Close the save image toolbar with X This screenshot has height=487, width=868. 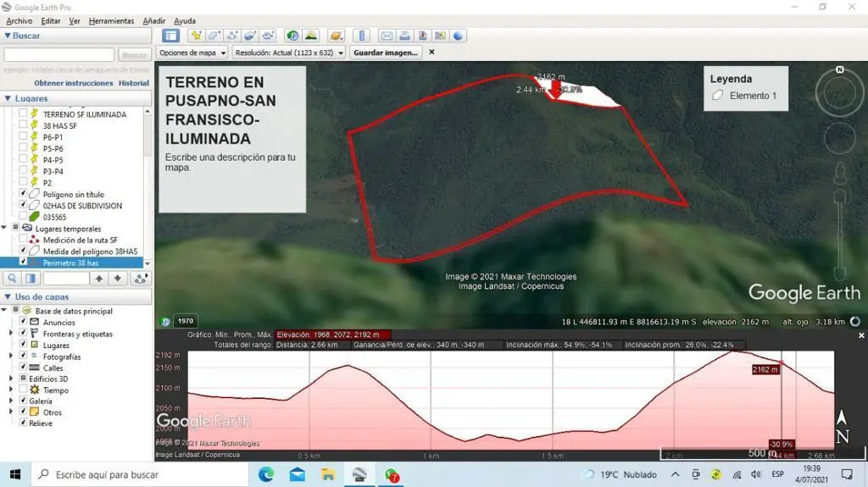(x=431, y=52)
